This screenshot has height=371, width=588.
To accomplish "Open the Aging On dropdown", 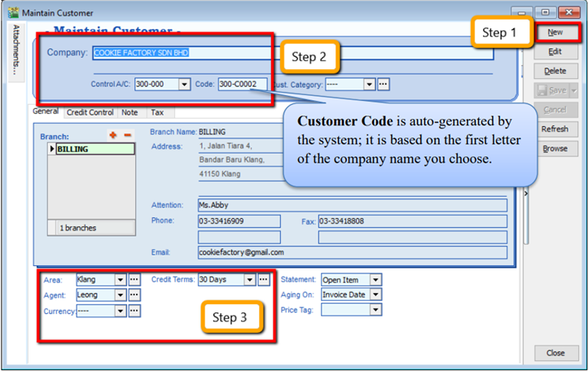I will [375, 295].
